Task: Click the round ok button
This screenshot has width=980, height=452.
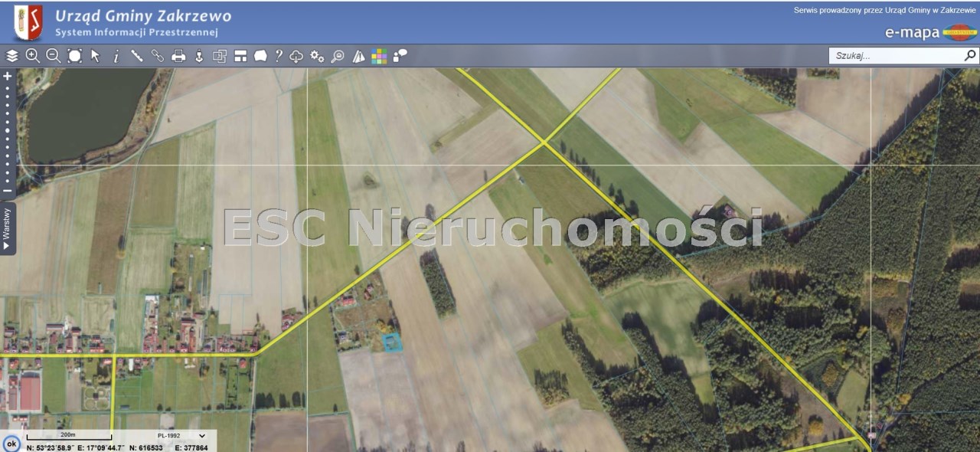Action: click(11, 444)
